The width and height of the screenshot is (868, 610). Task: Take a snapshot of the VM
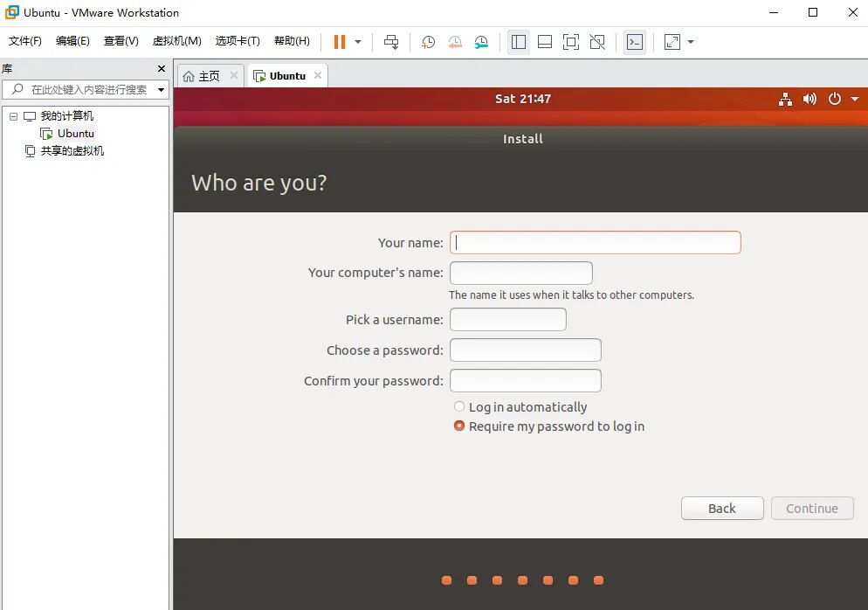428,42
